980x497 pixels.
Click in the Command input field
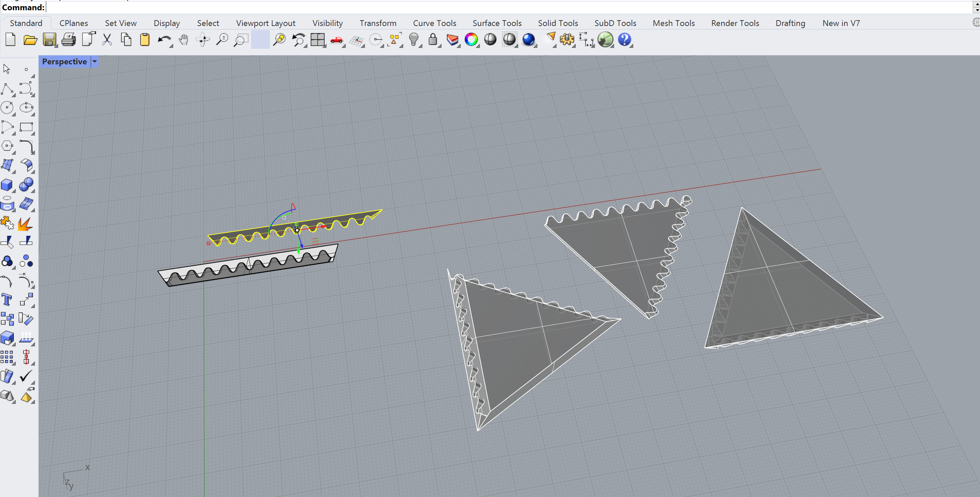point(508,7)
